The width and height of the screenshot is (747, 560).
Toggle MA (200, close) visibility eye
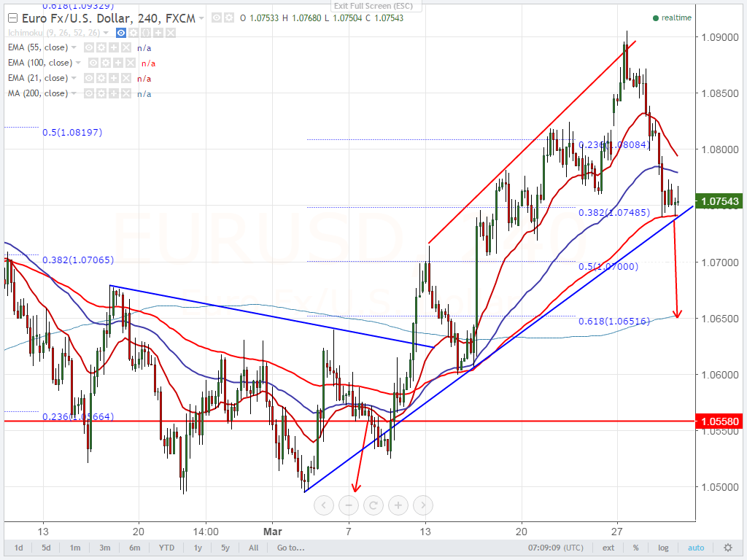(x=88, y=93)
